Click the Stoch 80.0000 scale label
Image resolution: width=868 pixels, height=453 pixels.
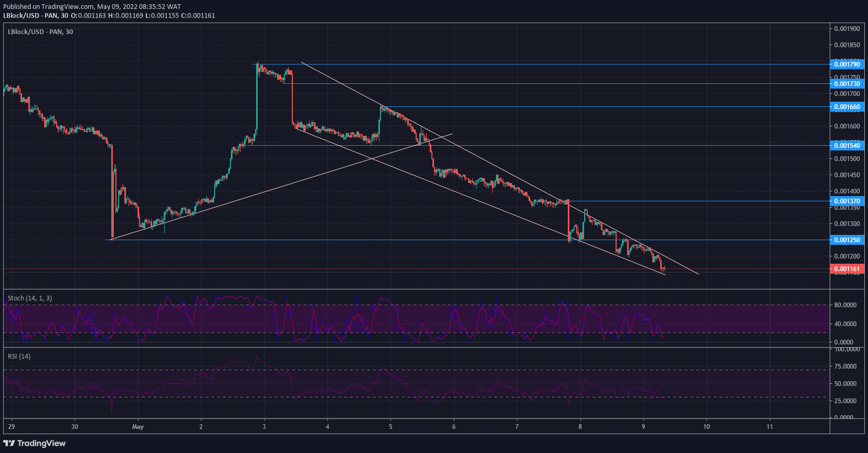845,305
